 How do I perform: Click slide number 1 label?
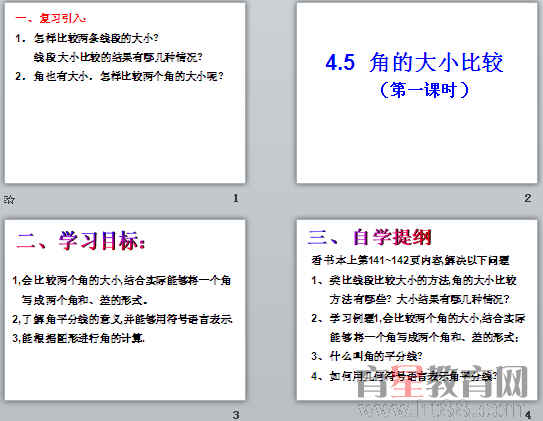[236, 198]
